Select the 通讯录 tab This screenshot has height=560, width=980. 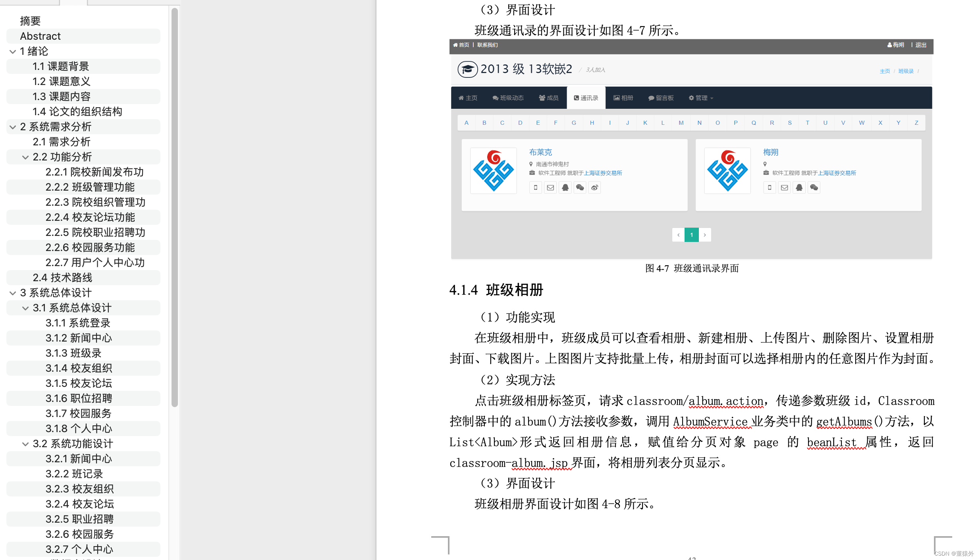tap(586, 98)
